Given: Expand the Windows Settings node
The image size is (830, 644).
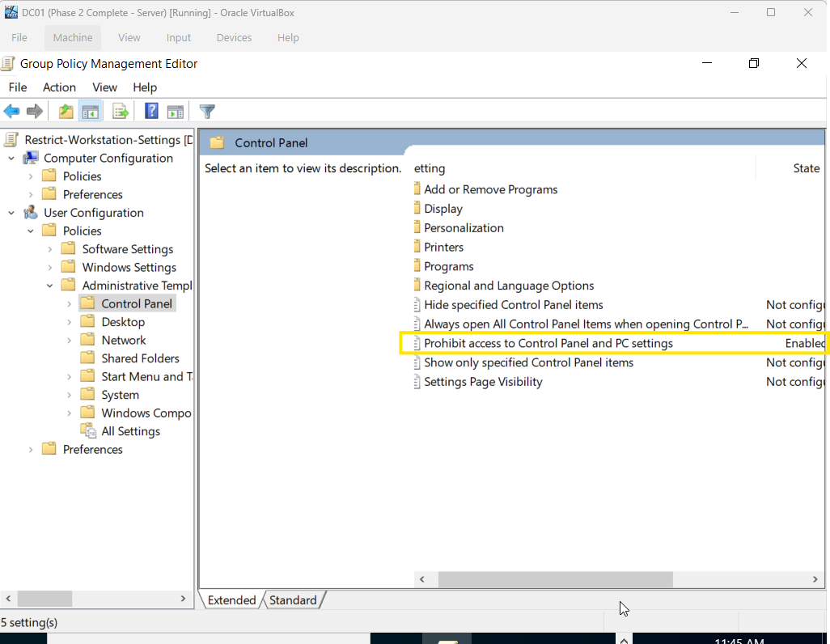Looking at the screenshot, I should 50,268.
